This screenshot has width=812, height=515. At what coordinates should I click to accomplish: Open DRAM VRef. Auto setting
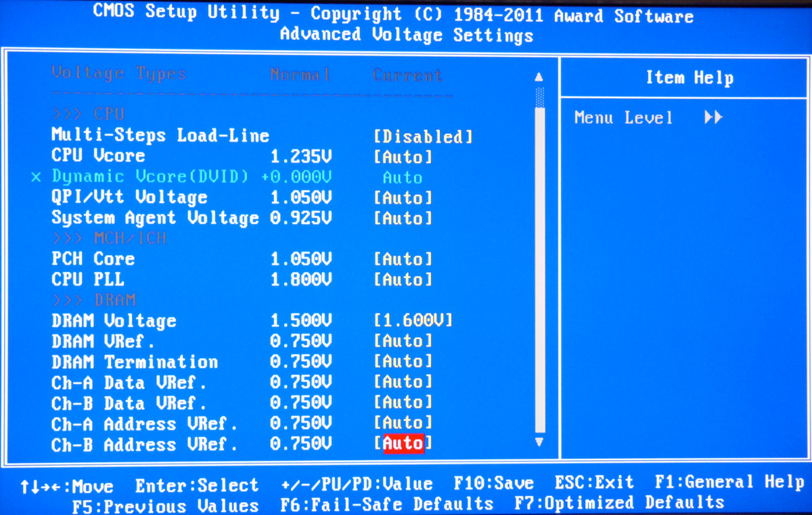(403, 340)
